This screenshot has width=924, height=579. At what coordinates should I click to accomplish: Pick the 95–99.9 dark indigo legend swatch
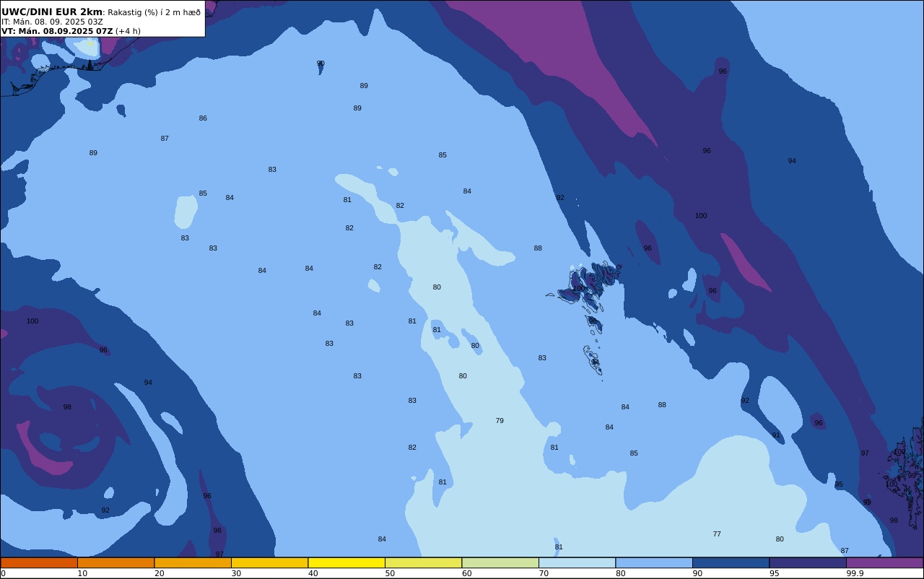coord(808,562)
